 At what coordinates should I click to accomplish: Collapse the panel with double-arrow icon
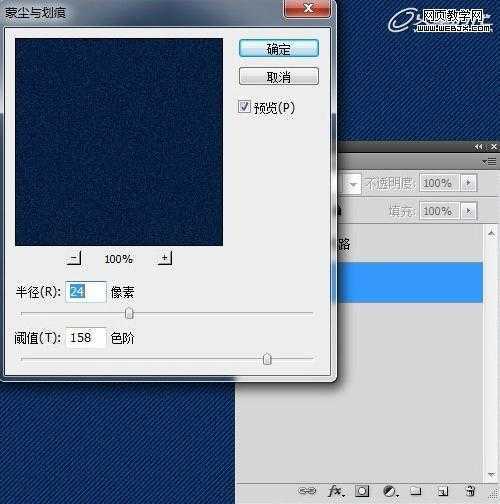479,147
